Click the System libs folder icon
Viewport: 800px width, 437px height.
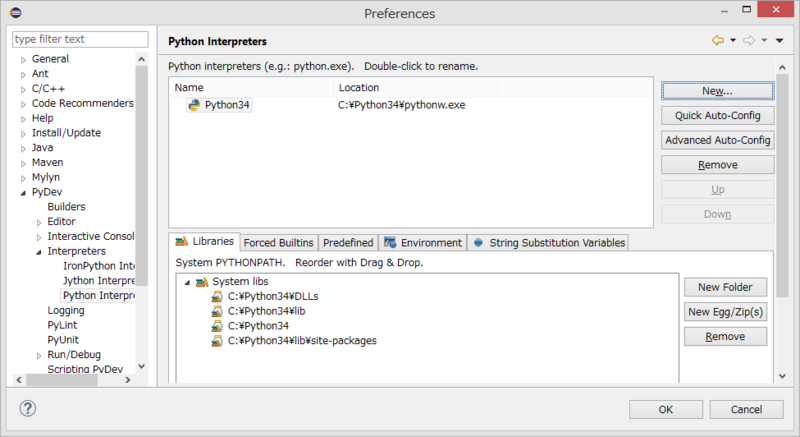click(203, 281)
